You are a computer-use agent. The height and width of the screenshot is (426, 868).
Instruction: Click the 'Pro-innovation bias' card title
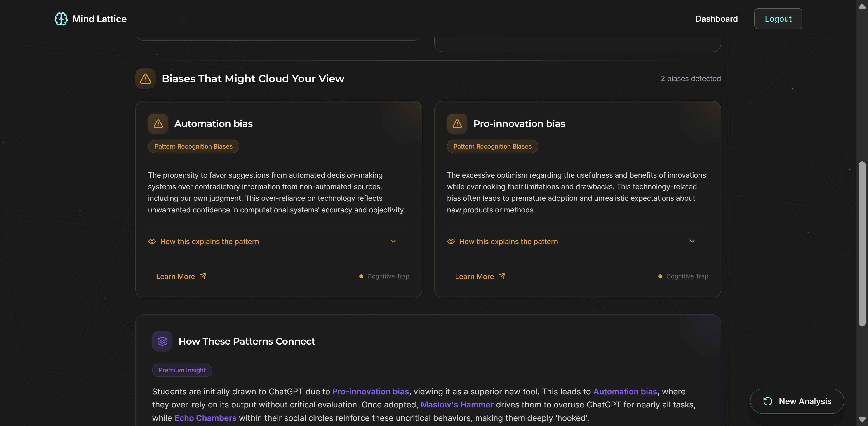tap(519, 123)
